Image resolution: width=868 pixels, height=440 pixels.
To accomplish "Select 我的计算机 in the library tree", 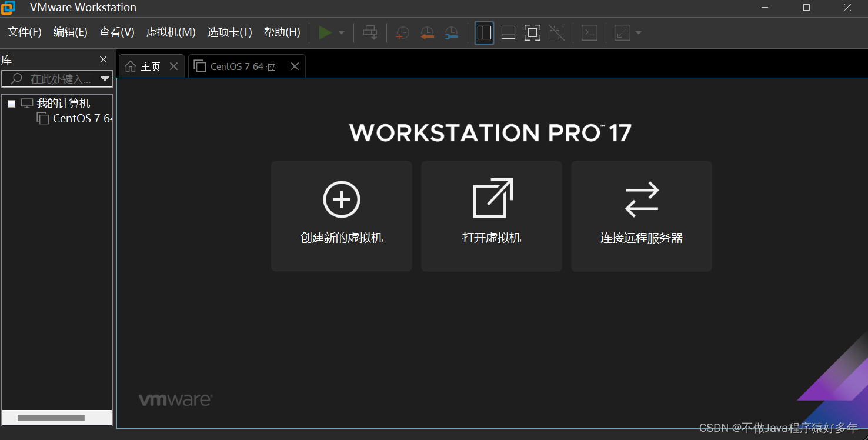I will [63, 104].
